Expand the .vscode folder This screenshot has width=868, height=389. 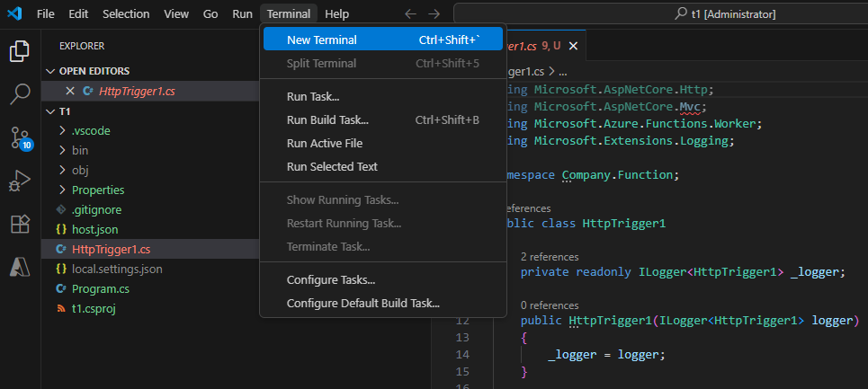pos(91,130)
